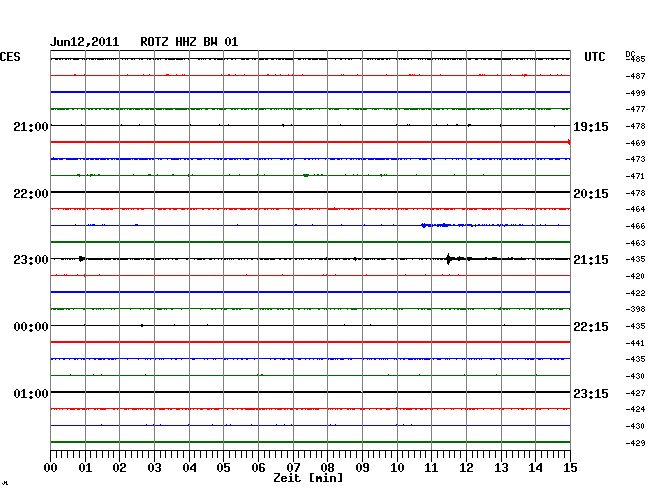Select minute 14 on the time axis
The width and height of the screenshot is (650, 494).
[535, 467]
